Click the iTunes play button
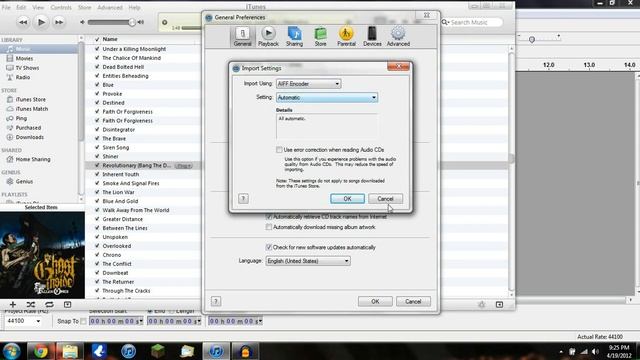640x360 pixels. click(41, 22)
